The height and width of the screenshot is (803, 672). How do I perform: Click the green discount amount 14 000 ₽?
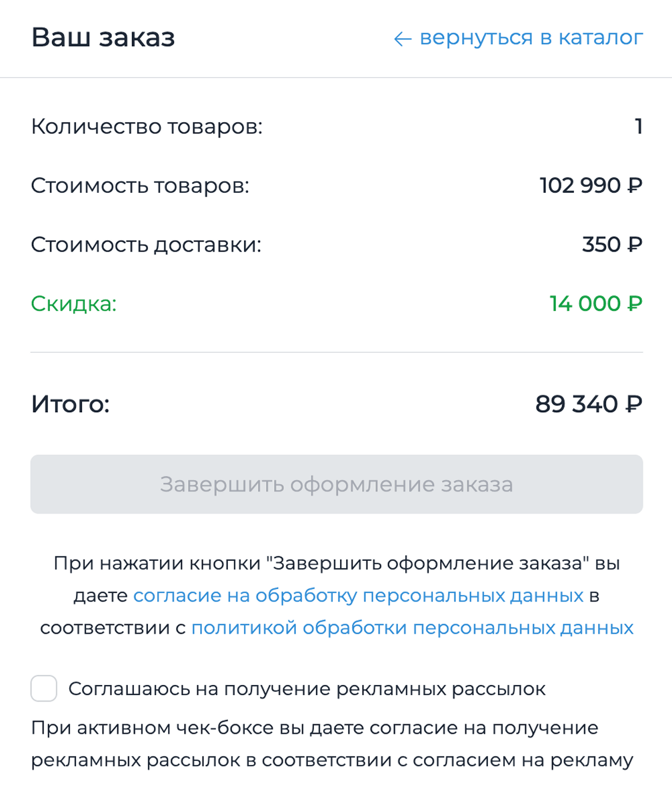[x=596, y=304]
